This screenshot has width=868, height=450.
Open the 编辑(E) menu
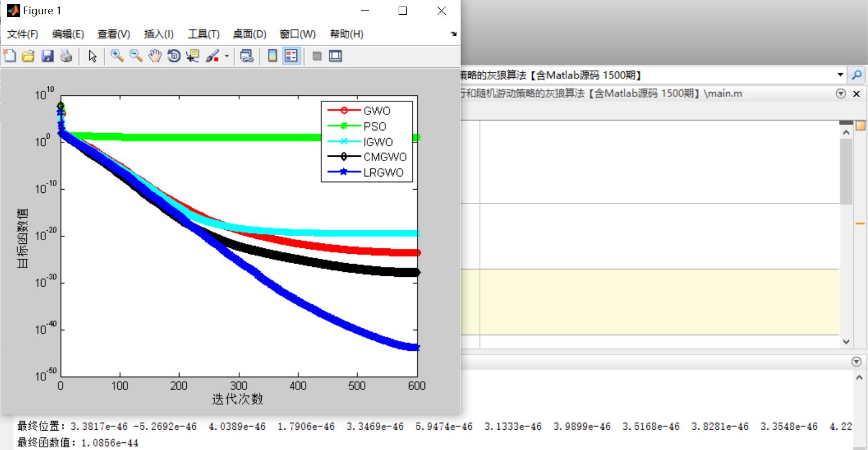click(x=68, y=34)
